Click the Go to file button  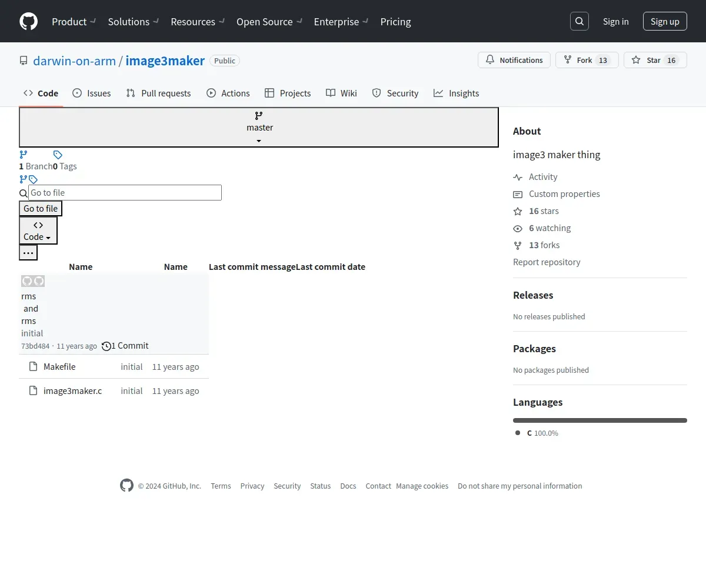[41, 208]
